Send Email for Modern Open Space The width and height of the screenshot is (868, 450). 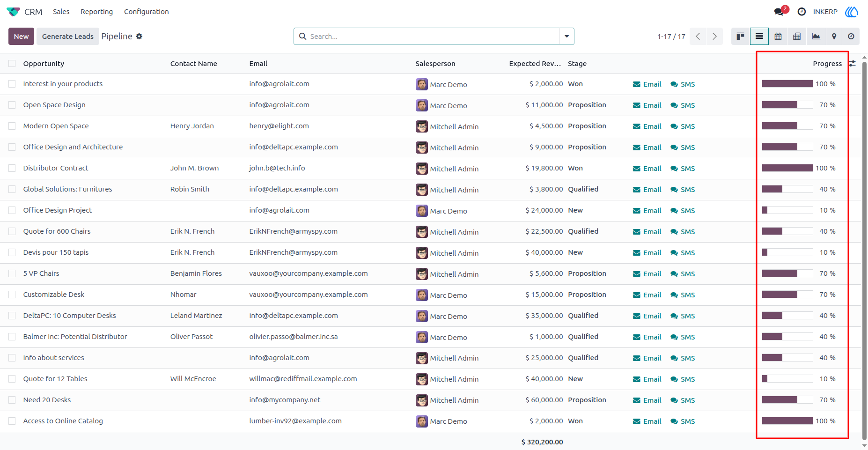pos(647,126)
